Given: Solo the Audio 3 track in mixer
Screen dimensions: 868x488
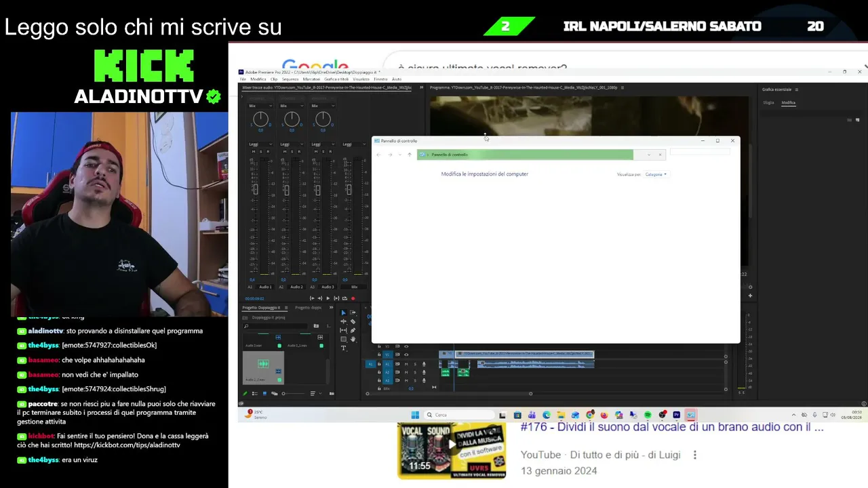Looking at the screenshot, I should [323, 151].
